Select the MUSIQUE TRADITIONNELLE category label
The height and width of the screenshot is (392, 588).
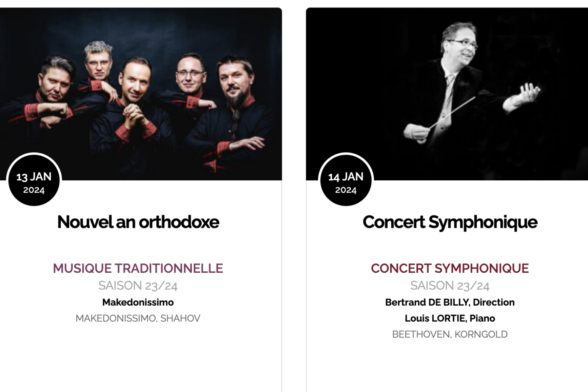click(x=138, y=269)
